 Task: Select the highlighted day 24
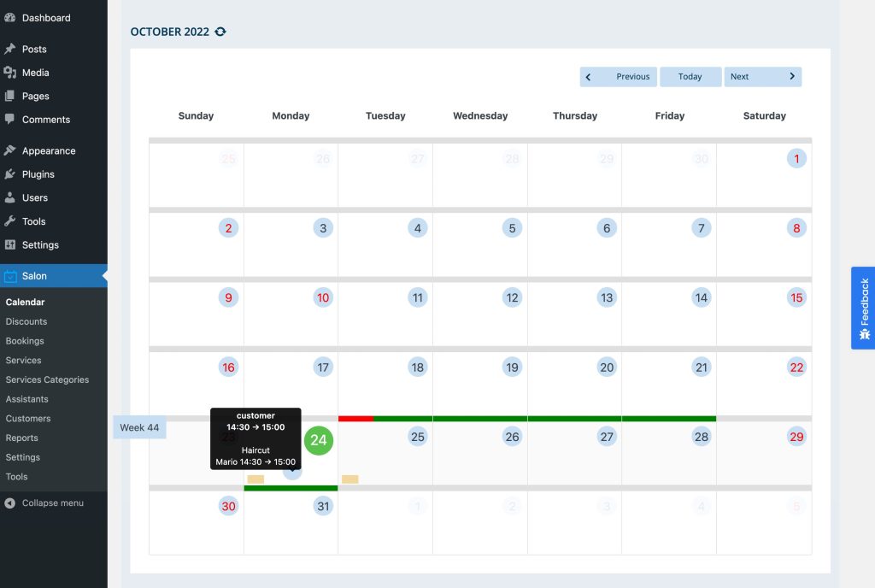pyautogui.click(x=318, y=440)
